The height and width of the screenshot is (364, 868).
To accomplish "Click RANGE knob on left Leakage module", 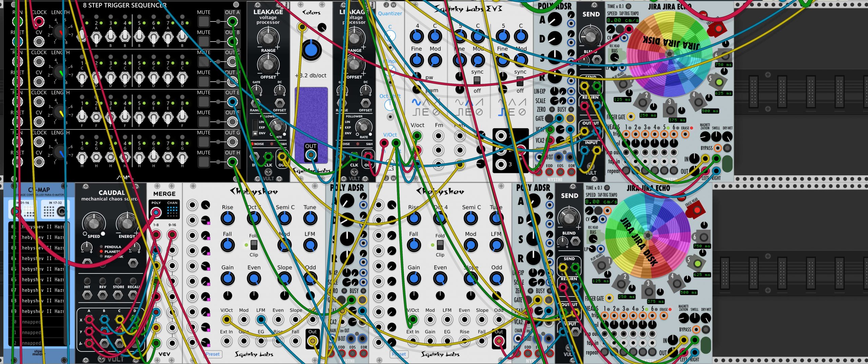I will click(268, 37).
